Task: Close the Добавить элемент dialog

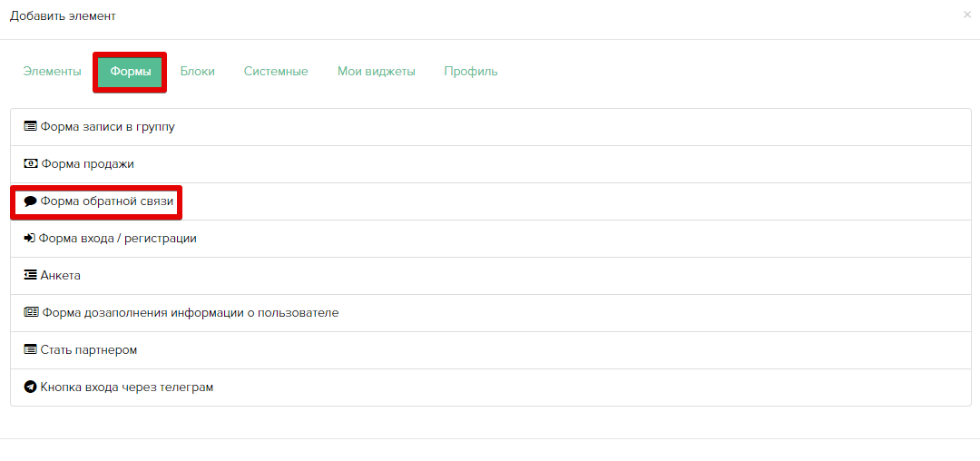Action: point(967,15)
